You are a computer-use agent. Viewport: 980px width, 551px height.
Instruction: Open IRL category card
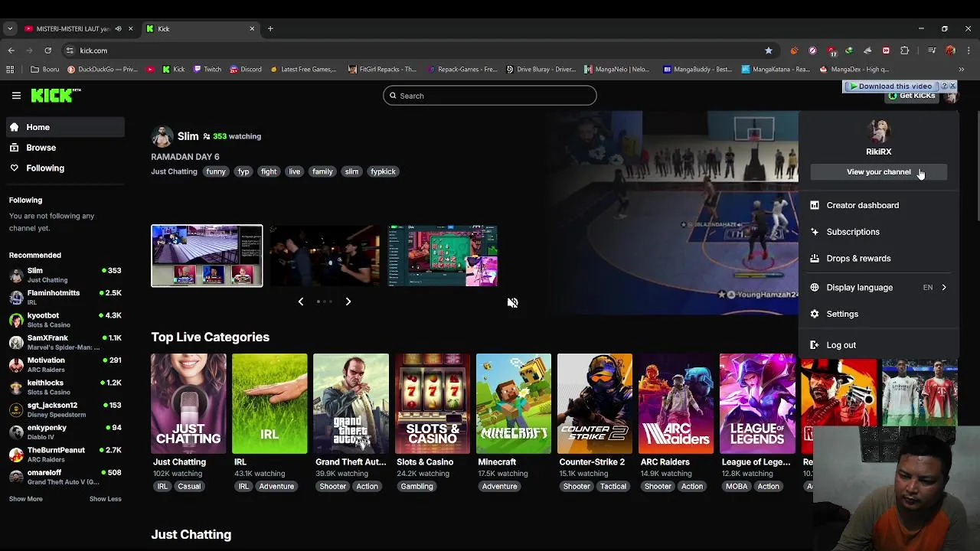click(x=269, y=403)
